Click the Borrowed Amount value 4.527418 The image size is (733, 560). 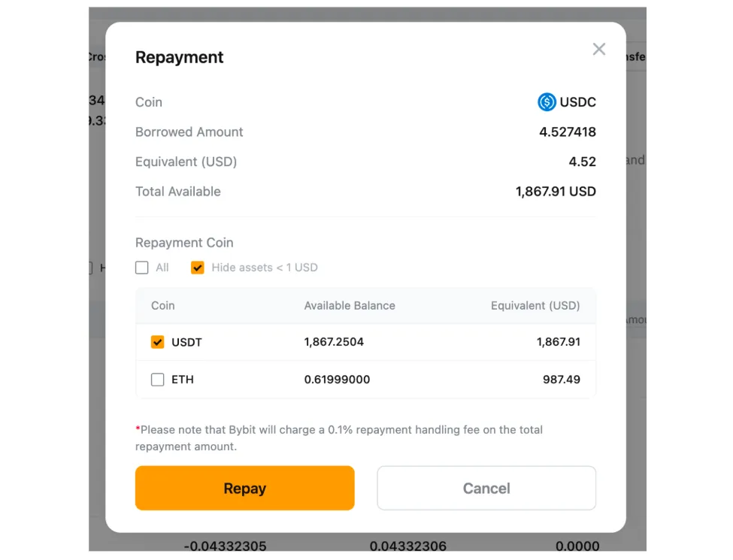coord(568,132)
